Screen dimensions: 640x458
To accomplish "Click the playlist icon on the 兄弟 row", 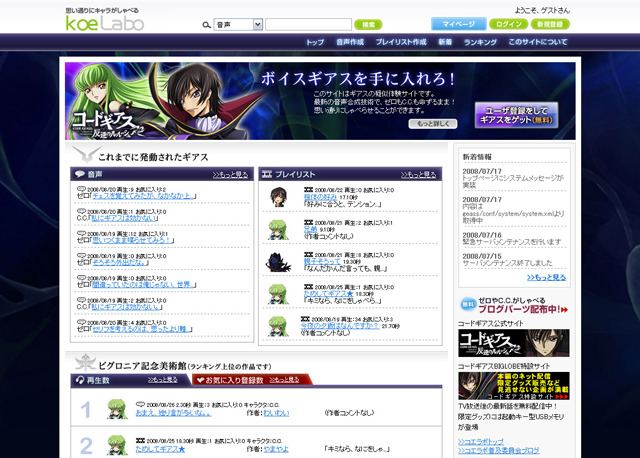I will (309, 222).
